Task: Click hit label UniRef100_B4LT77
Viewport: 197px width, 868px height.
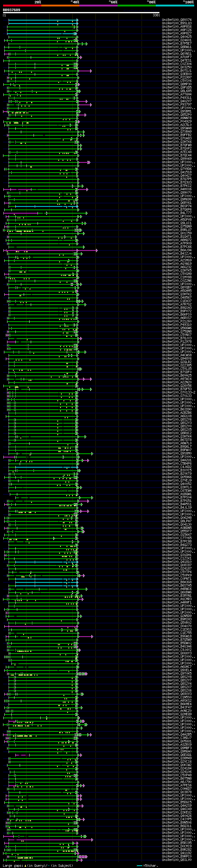Action: tap(177, 213)
